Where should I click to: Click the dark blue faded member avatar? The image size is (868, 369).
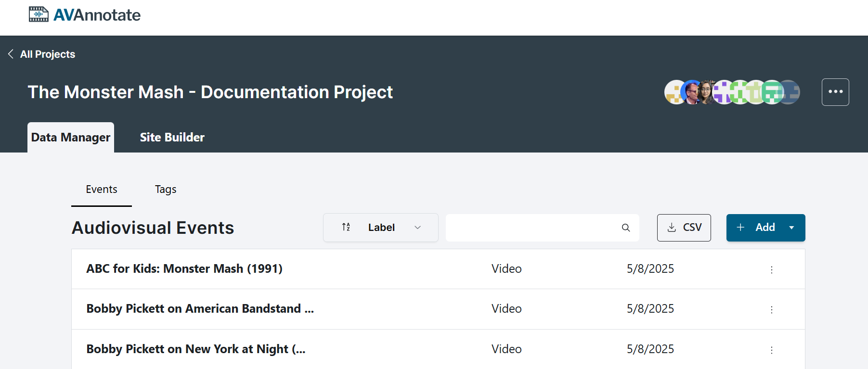(x=792, y=92)
